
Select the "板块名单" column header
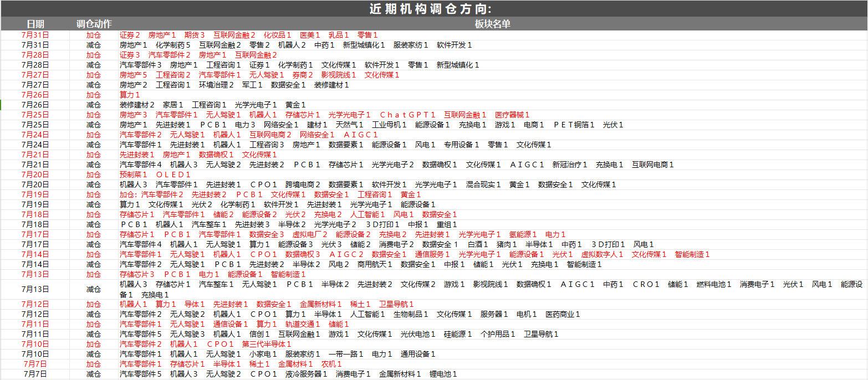click(492, 24)
